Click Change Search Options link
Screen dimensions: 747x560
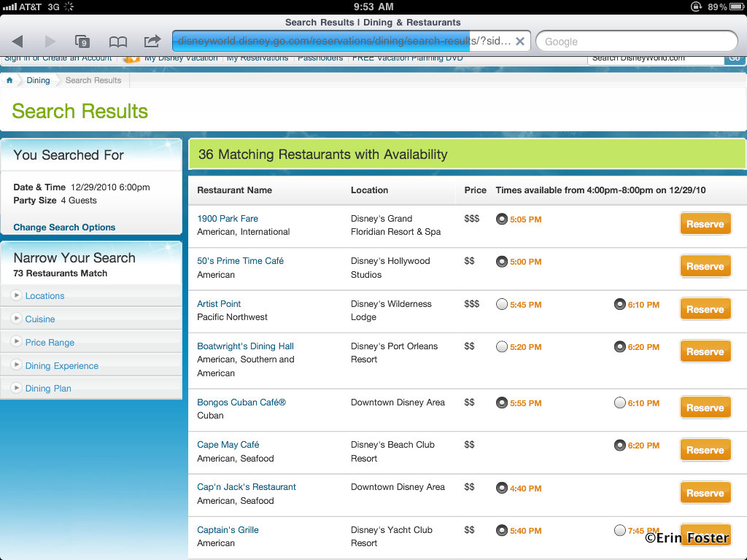[64, 227]
